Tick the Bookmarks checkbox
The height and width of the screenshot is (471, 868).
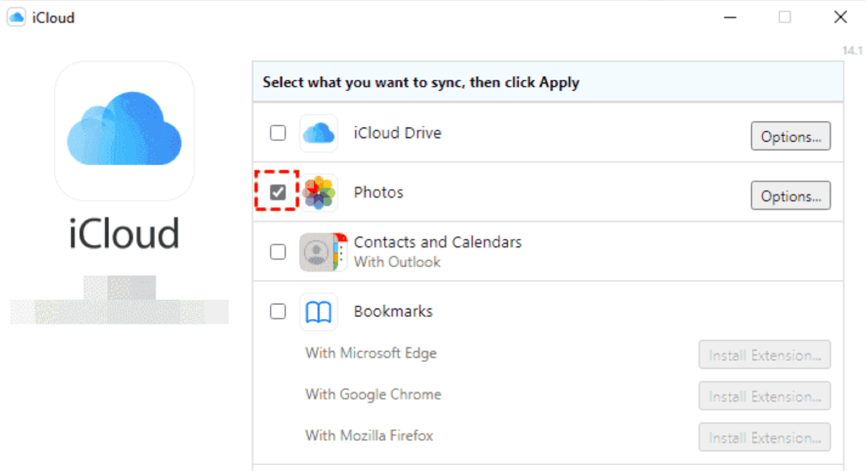click(x=278, y=311)
